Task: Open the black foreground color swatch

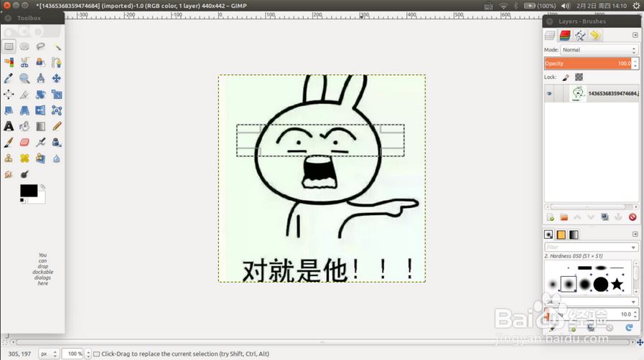Action: tap(29, 191)
